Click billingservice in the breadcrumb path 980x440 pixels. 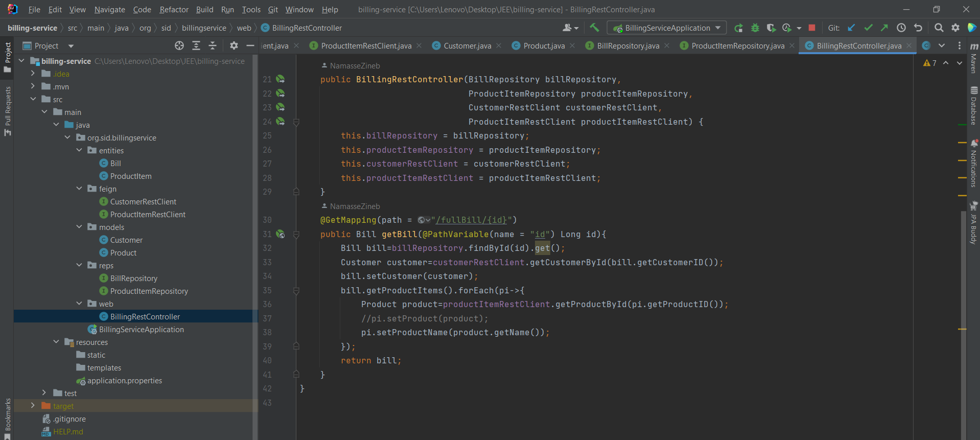(204, 28)
